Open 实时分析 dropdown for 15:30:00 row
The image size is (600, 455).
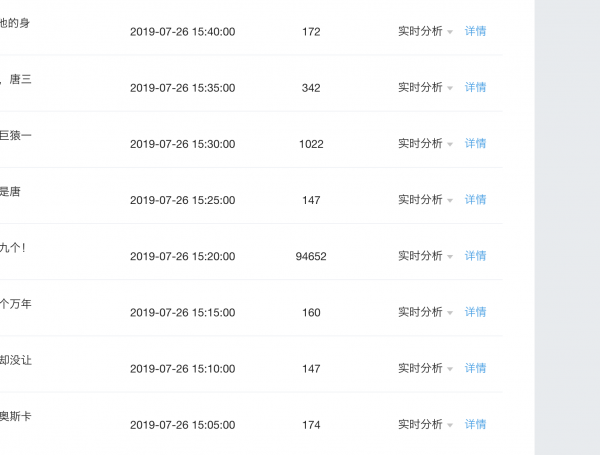pos(425,144)
